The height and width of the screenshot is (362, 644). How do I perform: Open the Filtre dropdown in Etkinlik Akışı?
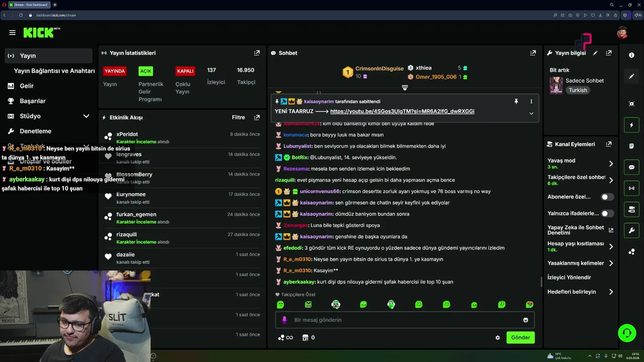[238, 117]
